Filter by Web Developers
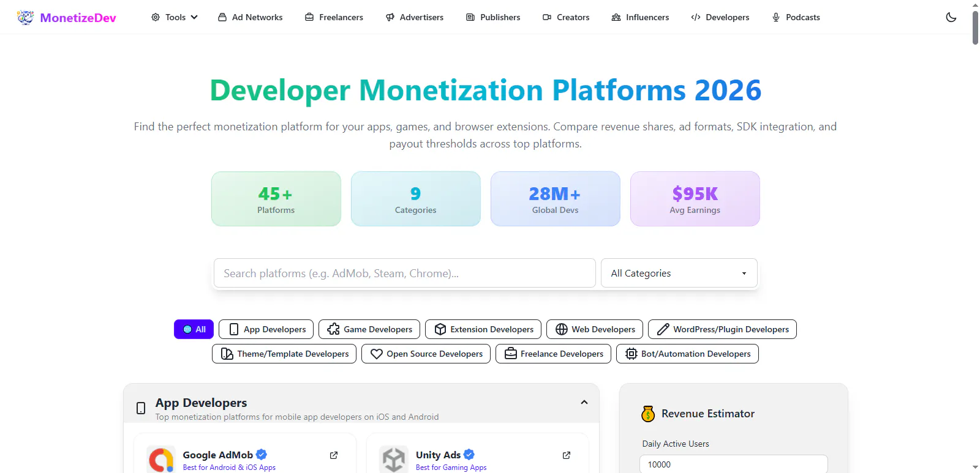The width and height of the screenshot is (980, 473). pyautogui.click(x=595, y=329)
